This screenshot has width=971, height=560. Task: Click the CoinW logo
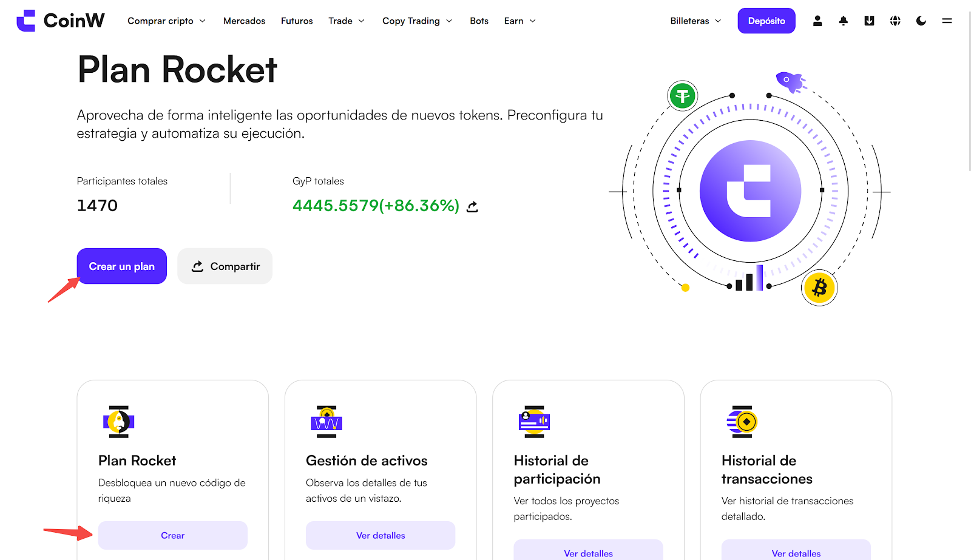click(61, 21)
